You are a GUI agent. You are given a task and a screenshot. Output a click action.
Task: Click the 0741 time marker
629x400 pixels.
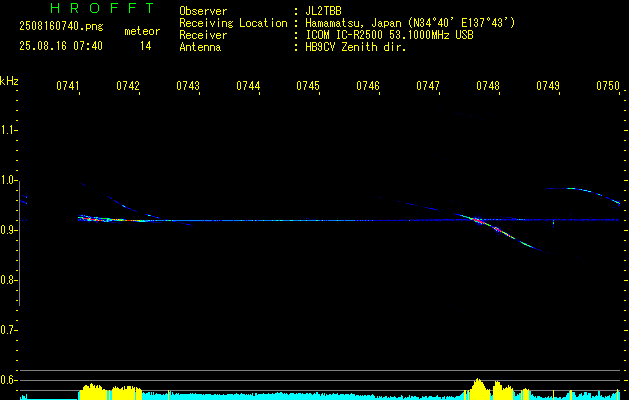pos(67,86)
